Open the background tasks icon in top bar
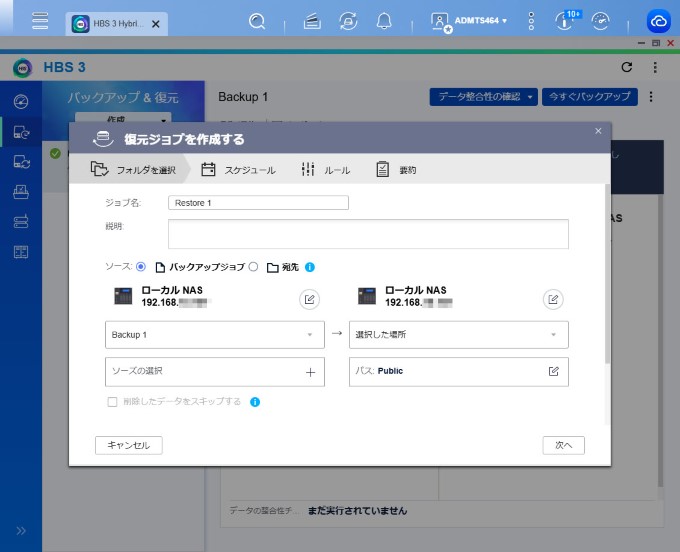The width and height of the screenshot is (680, 552). (312, 21)
